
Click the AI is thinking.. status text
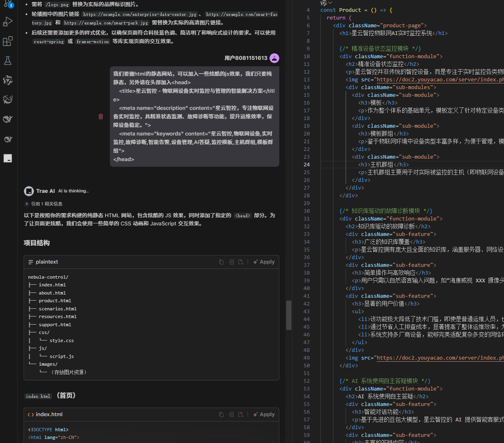coord(73,191)
